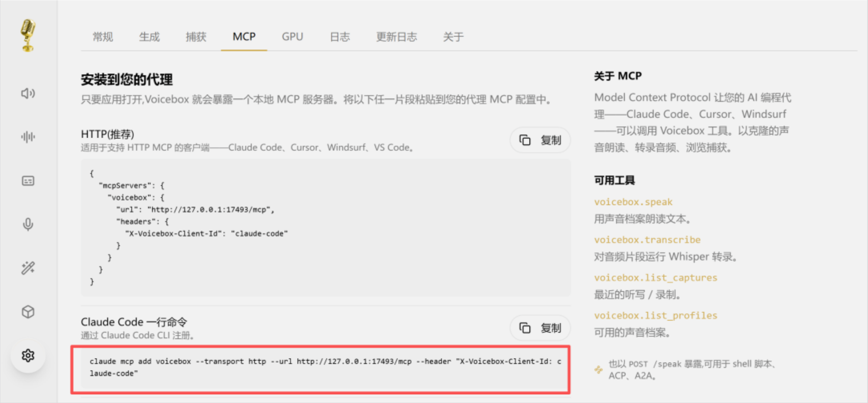Click the golden microphone Voicebox logo
This screenshot has height=403, width=868.
28,35
